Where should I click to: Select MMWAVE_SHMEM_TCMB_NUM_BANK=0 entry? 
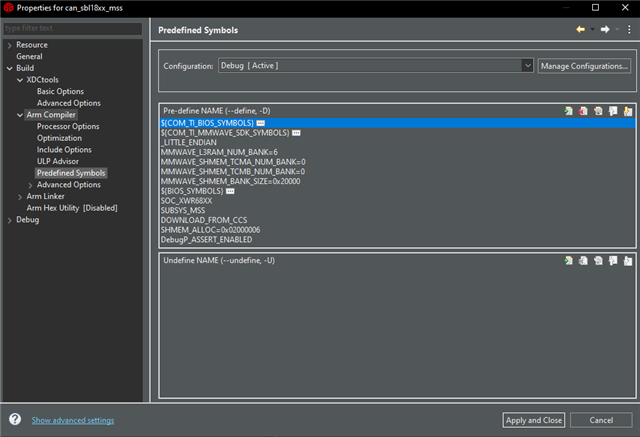tap(233, 172)
